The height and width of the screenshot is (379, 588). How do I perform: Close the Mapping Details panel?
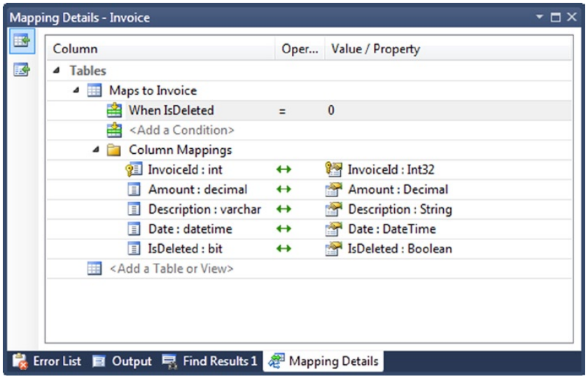(571, 17)
